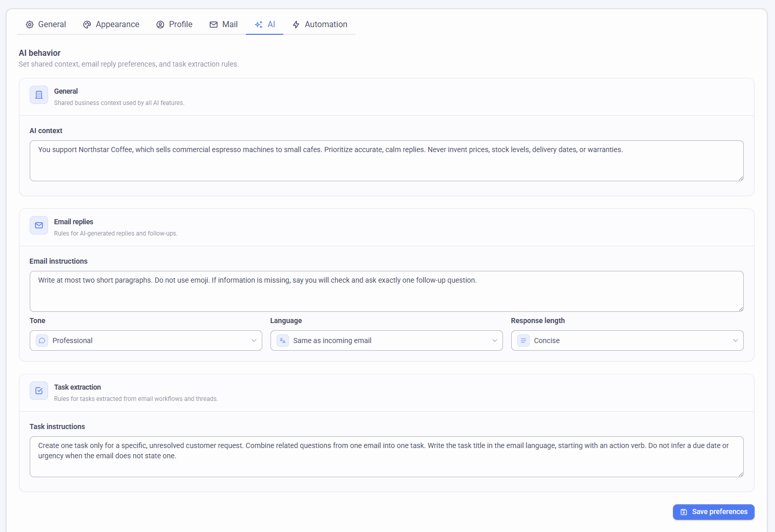775x532 pixels.
Task: Click the 'Task extraction' section title
Action: [x=77, y=387]
